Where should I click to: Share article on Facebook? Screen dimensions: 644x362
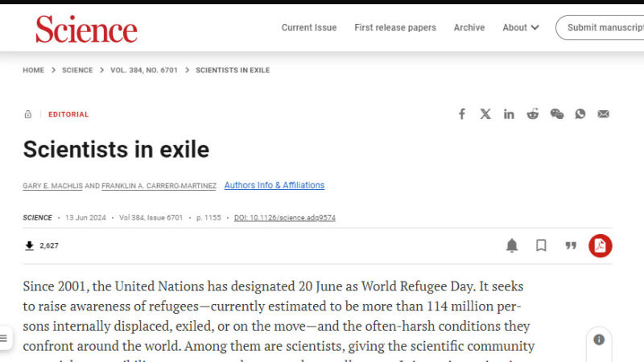tap(461, 114)
